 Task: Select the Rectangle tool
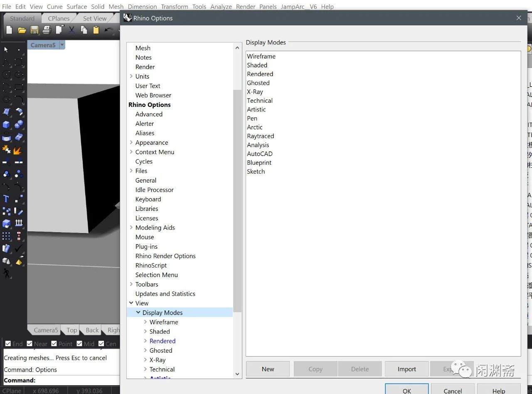[x=19, y=87]
